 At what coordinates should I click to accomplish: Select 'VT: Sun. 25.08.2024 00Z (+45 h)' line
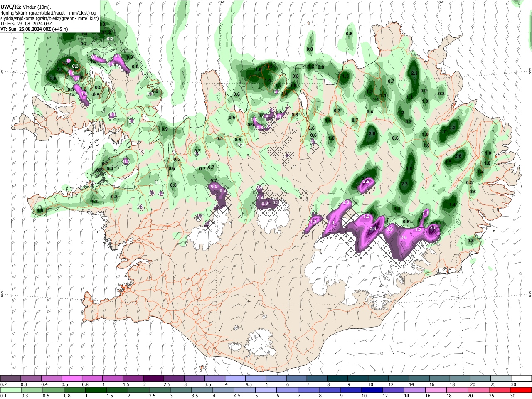(x=34, y=29)
